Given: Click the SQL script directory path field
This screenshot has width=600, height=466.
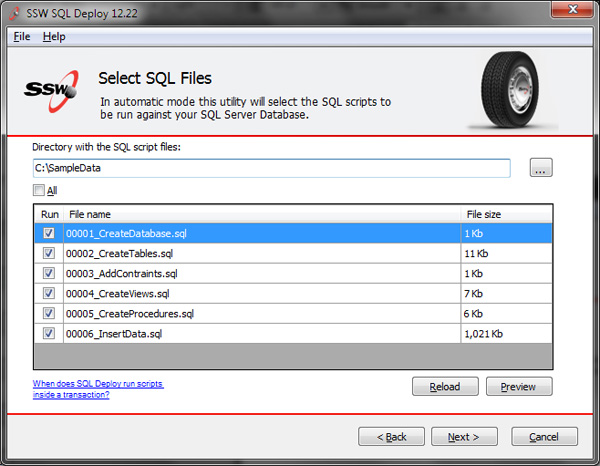Looking at the screenshot, I should click(x=271, y=168).
